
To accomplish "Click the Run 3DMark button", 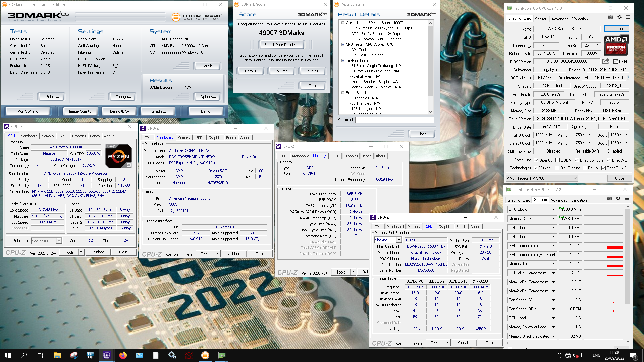I will (x=28, y=111).
